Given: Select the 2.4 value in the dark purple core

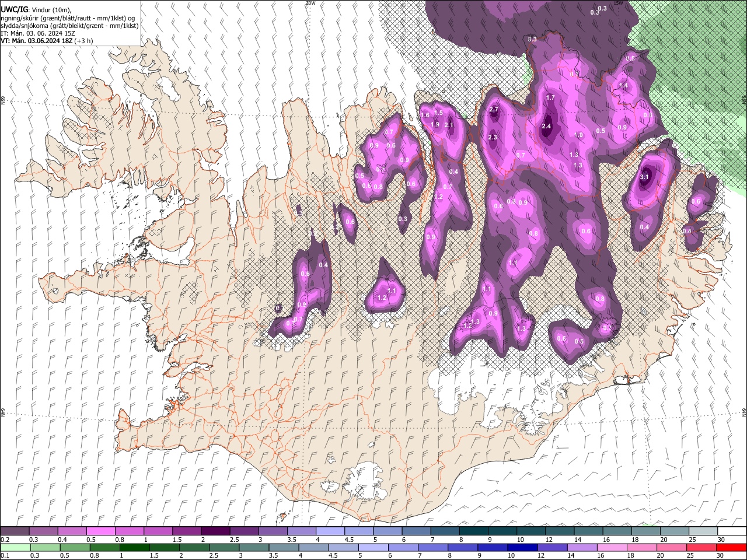Looking at the screenshot, I should [x=547, y=126].
